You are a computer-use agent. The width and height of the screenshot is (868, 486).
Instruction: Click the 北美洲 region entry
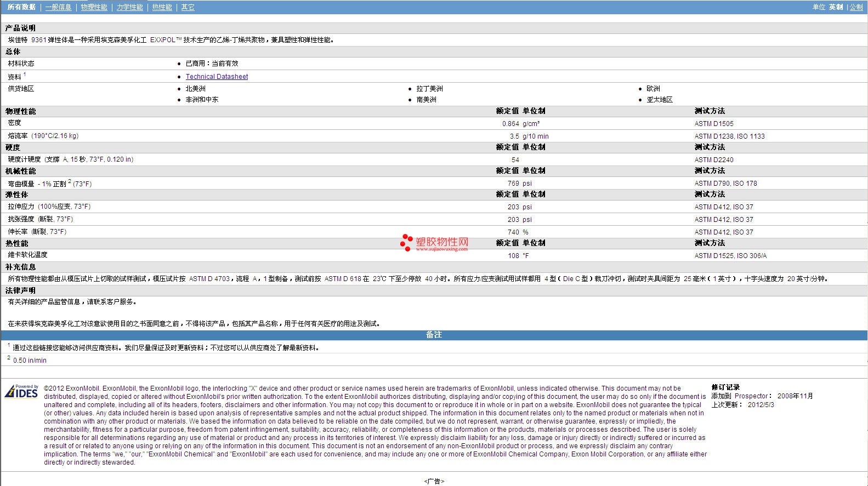click(x=195, y=89)
